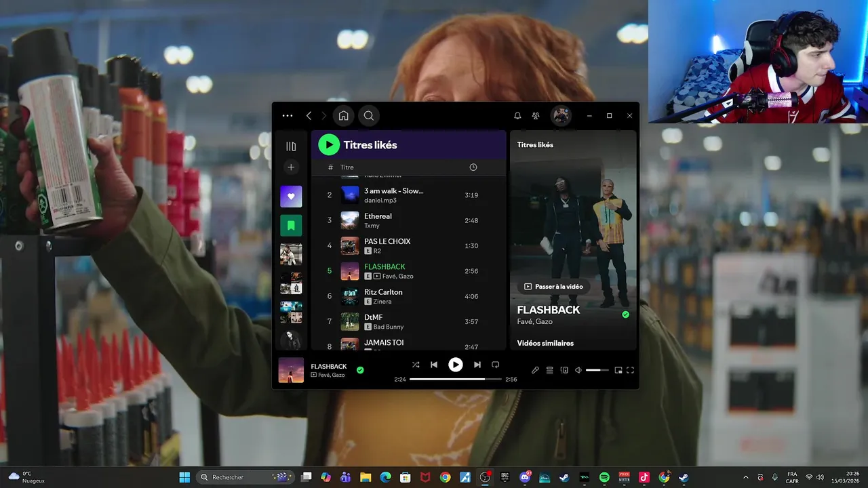The width and height of the screenshot is (868, 488).
Task: Open the McAfee icon in taskbar
Action: (x=425, y=477)
